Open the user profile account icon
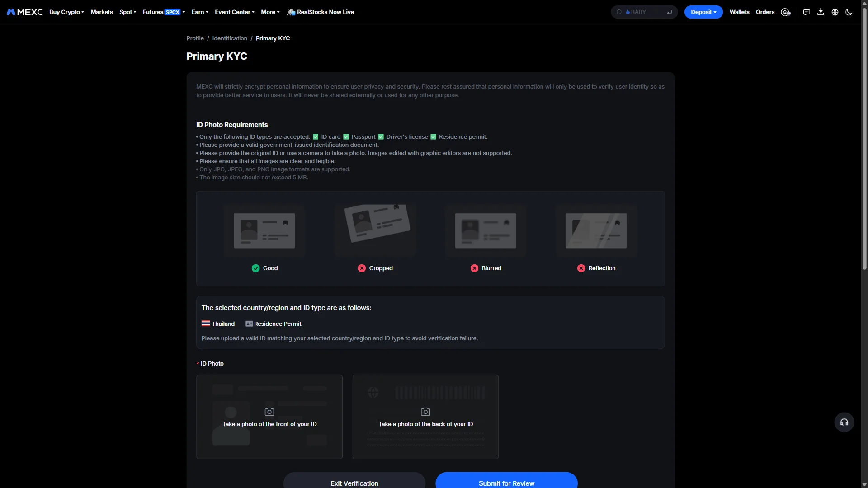Image resolution: width=868 pixels, height=488 pixels. [786, 12]
